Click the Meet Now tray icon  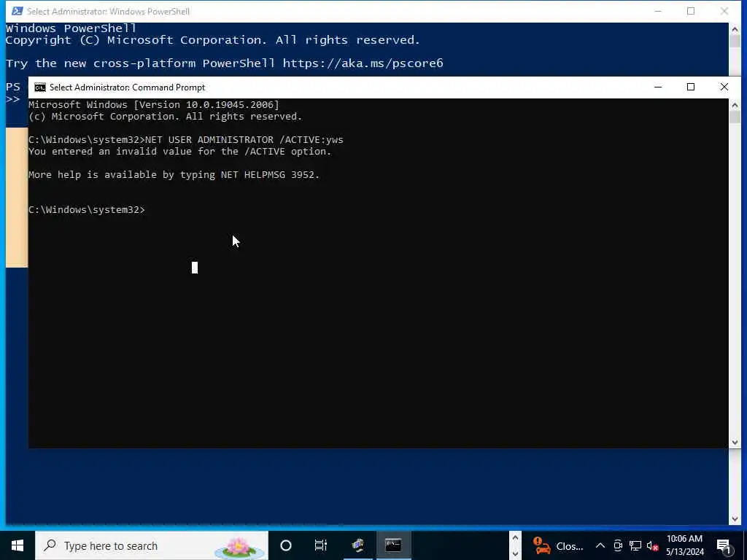coord(618,545)
